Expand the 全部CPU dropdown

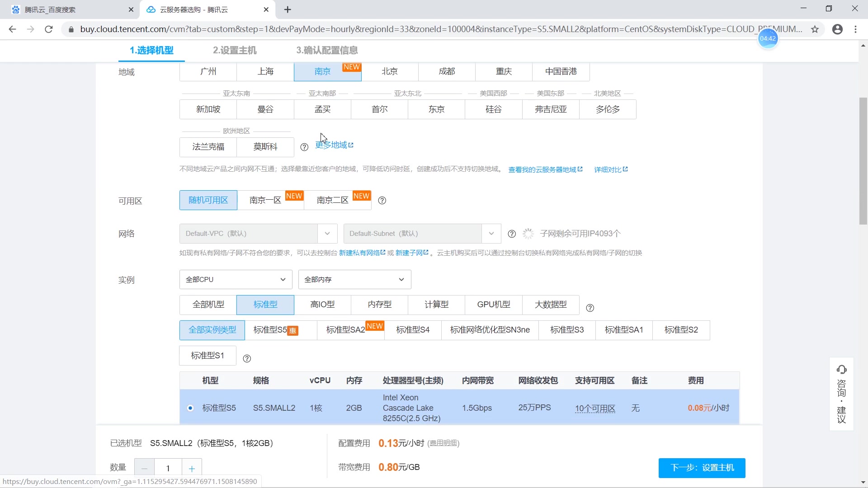coord(236,280)
